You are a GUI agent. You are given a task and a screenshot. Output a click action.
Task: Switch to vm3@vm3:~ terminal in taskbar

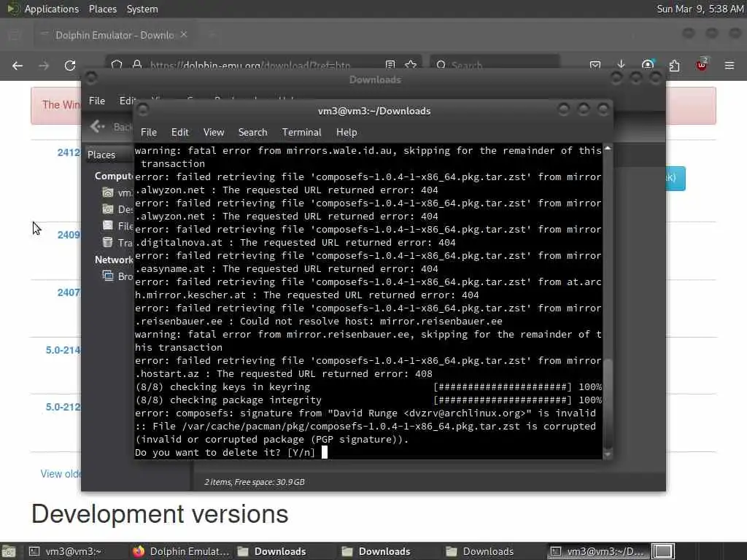click(x=66, y=551)
